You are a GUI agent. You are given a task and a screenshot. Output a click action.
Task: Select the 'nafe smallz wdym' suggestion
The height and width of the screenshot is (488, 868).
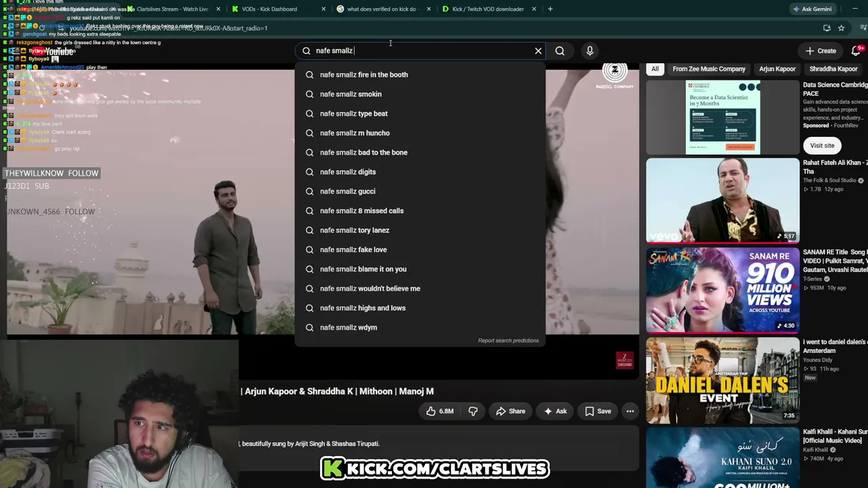(x=420, y=327)
